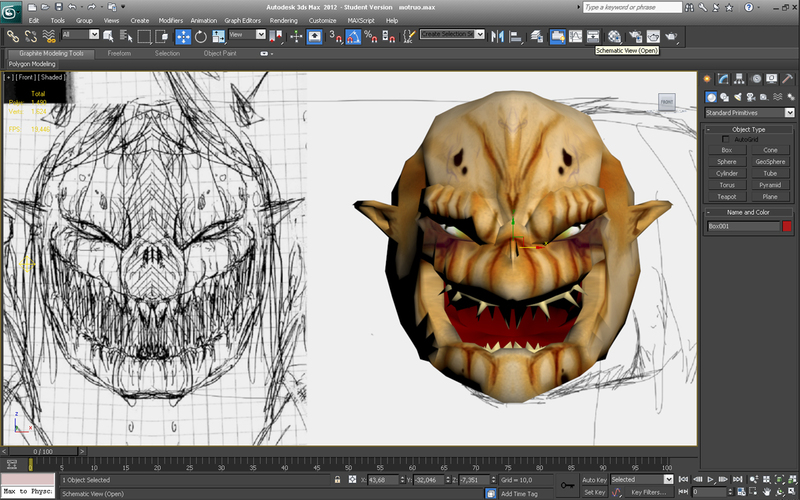The width and height of the screenshot is (800, 500).
Task: Open the Hierarchy command panel tab
Action: [x=739, y=79]
